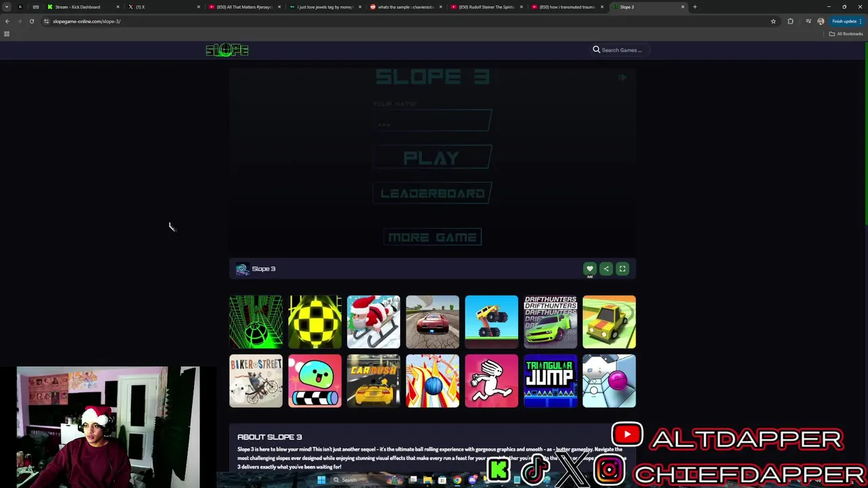This screenshot has width=868, height=488.
Task: Focus the Search Games input field
Action: click(x=622, y=50)
